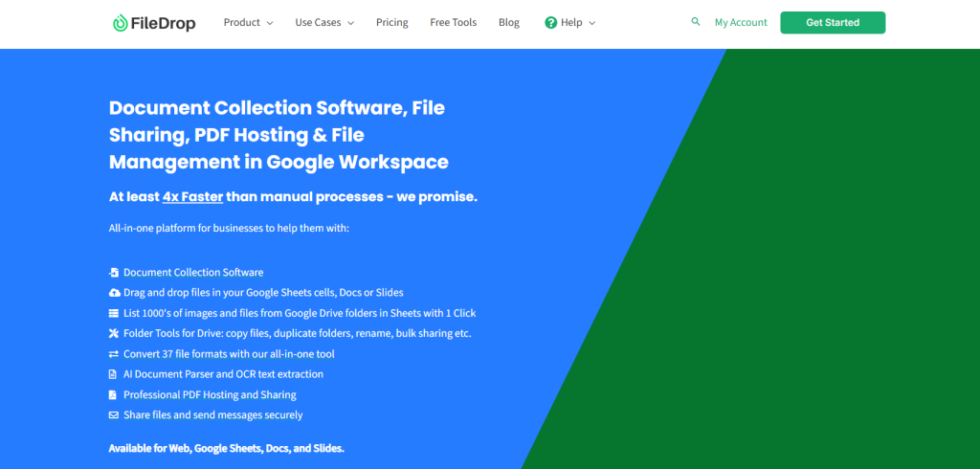Screen dimensions: 980x469
Task: Click Folder Tools for Drive text
Action: pyautogui.click(x=298, y=333)
